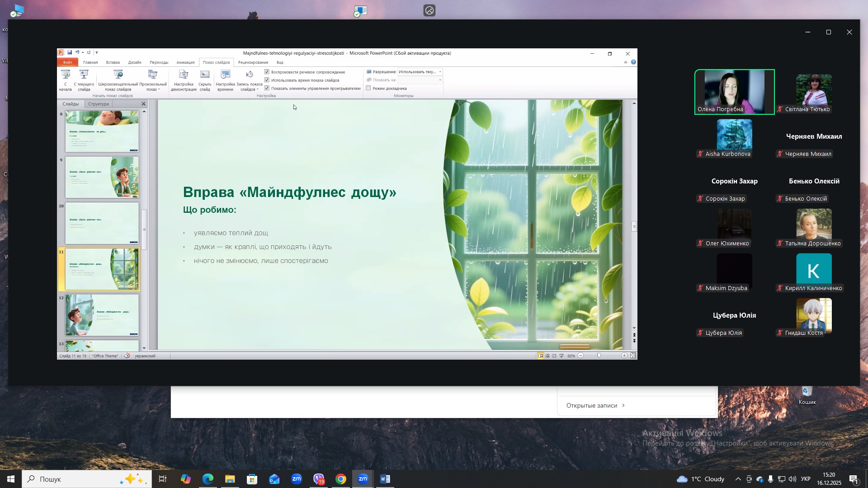The width and height of the screenshot is (868, 488).
Task: Toggle Использовать время показа слайдов checkbox
Action: (267, 80)
